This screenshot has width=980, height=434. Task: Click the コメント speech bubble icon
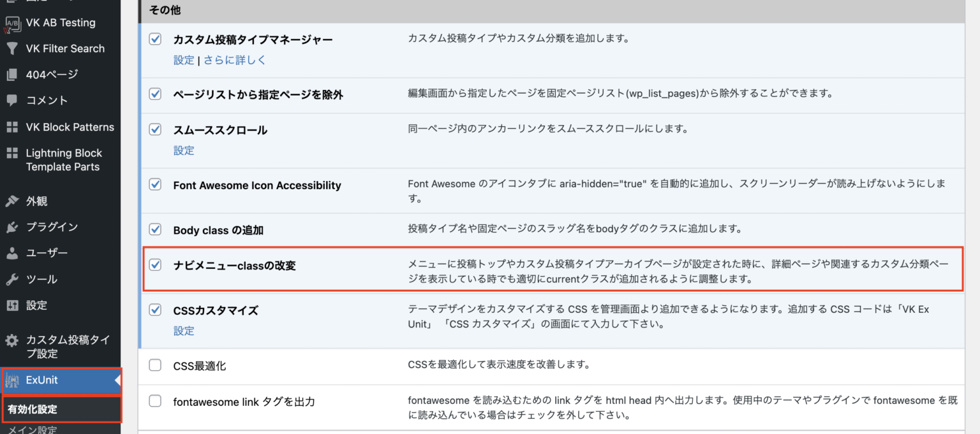(13, 100)
